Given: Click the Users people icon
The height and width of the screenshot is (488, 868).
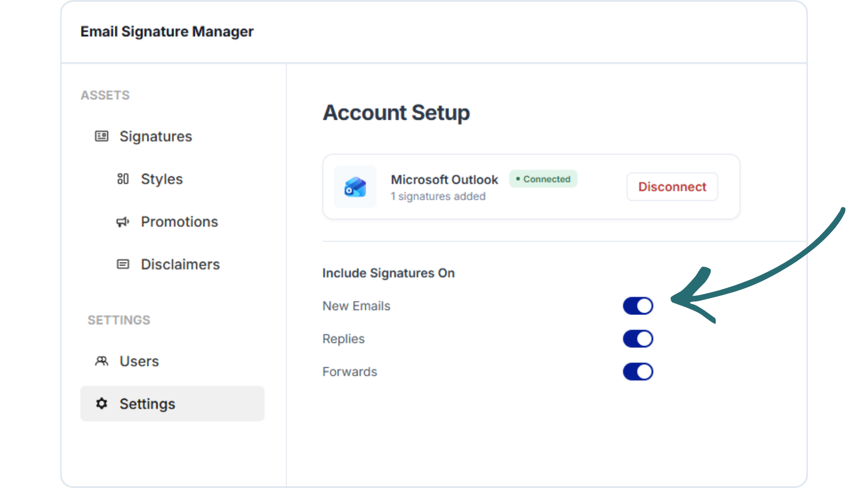Looking at the screenshot, I should tap(102, 361).
